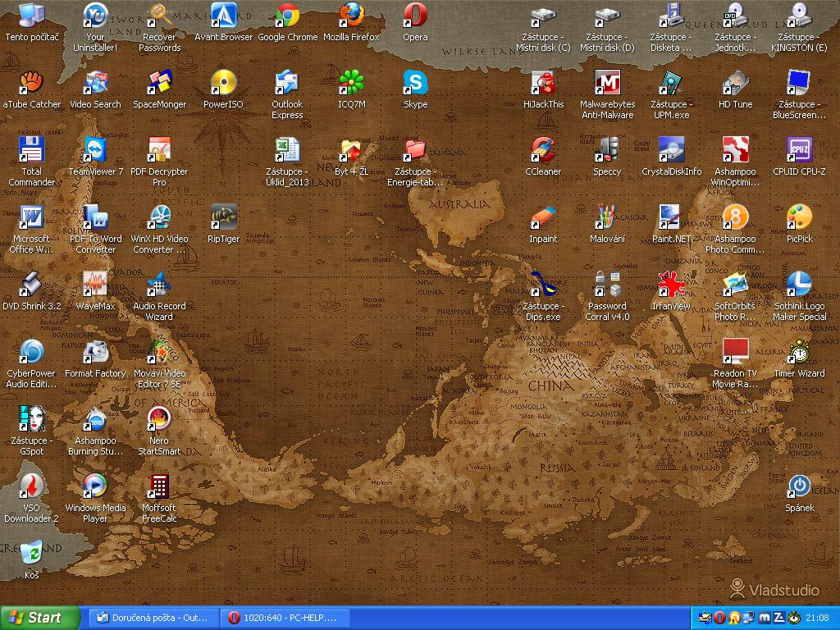
Task: Select Ashampoo WinOptimizer icon
Action: 735,149
